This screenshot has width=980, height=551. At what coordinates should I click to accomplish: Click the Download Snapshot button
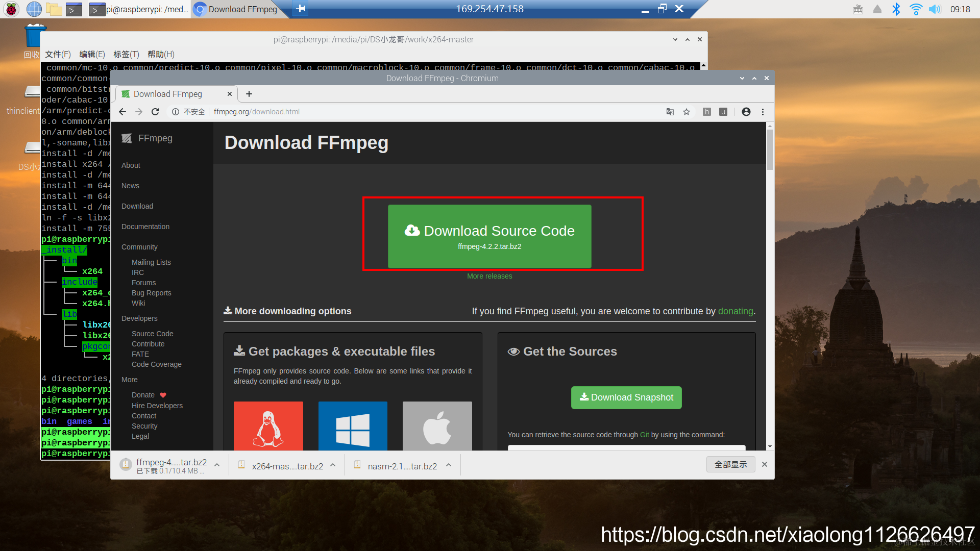click(x=626, y=397)
